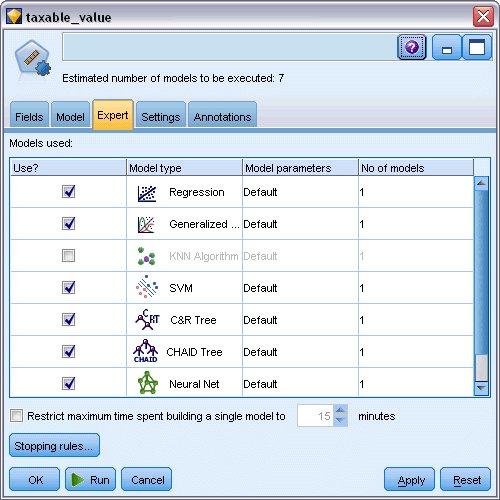Click the KNN Algorithm model icon
The image size is (500, 500).
[146, 256]
